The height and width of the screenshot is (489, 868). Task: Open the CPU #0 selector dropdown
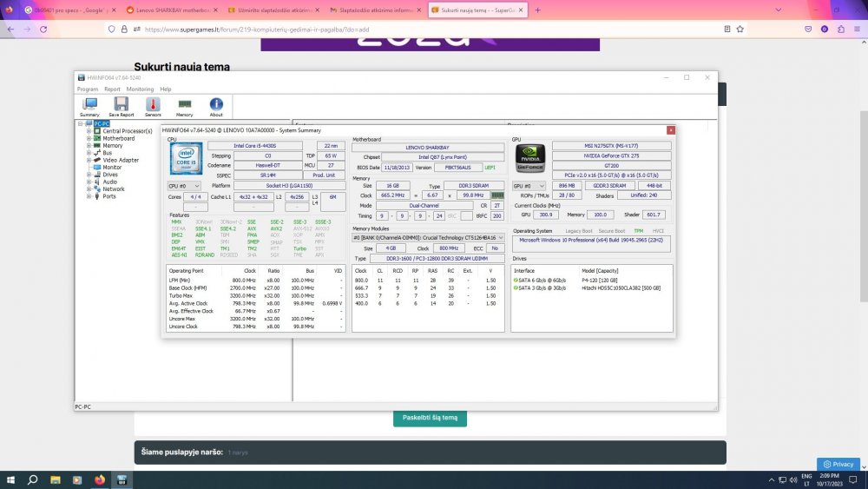pos(184,186)
